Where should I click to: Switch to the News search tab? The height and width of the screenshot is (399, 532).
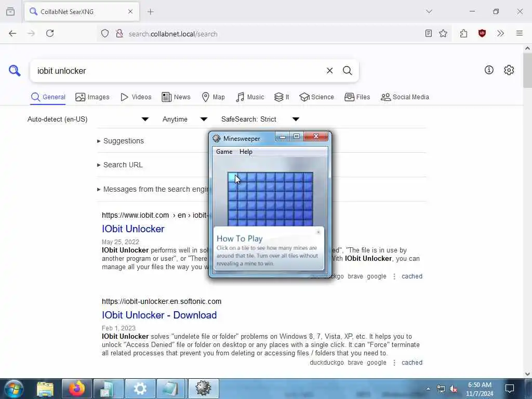tap(176, 97)
